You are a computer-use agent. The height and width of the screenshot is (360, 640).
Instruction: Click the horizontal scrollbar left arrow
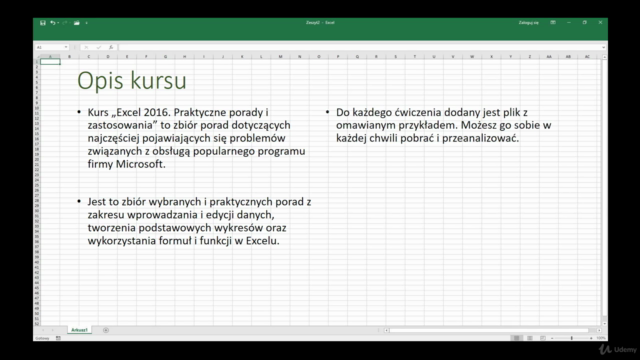click(x=387, y=330)
